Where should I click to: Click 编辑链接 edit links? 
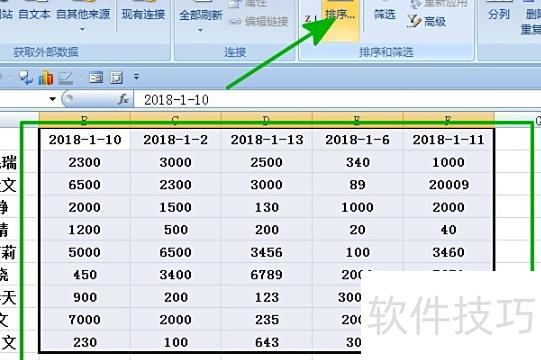[259, 22]
